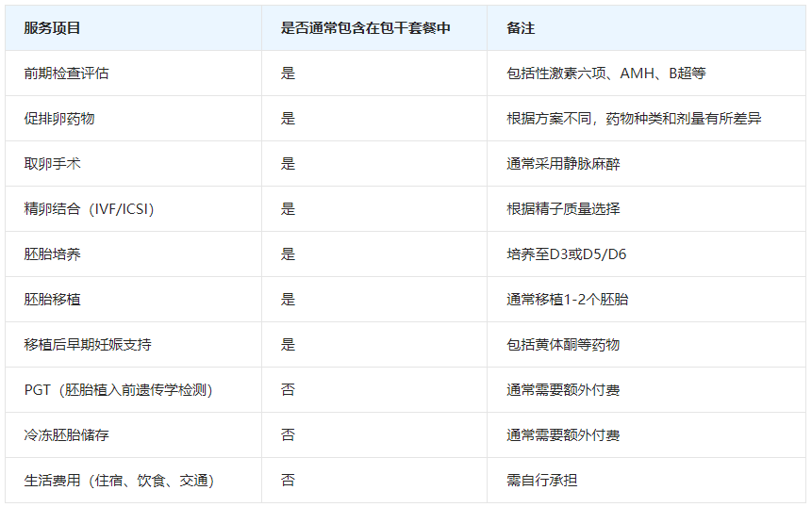Select the 前期检查评估 cell
This screenshot has width=812, height=507.
click(x=66, y=74)
